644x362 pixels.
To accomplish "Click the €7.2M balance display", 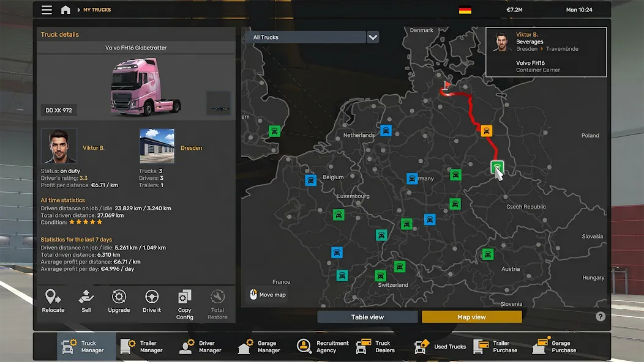I will tap(514, 10).
